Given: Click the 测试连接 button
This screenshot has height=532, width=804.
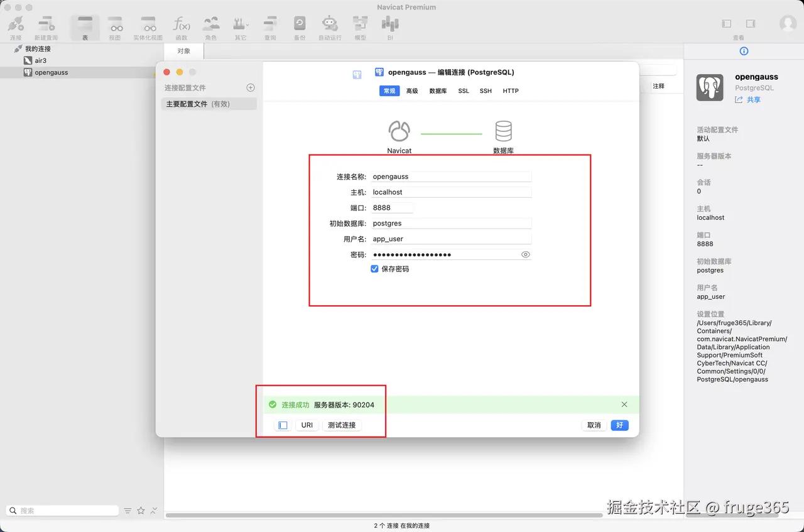Looking at the screenshot, I should click(342, 425).
